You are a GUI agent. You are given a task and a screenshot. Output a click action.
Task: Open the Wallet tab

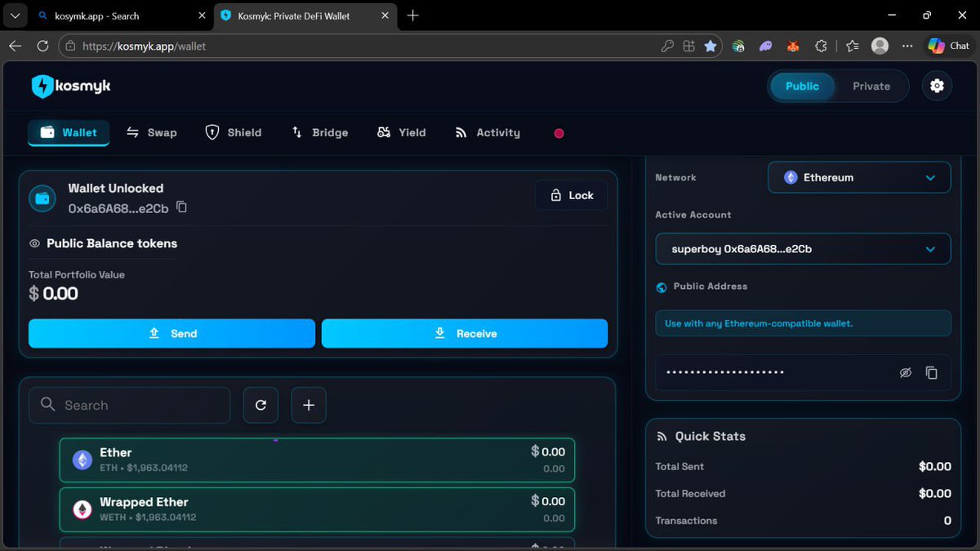(x=69, y=132)
